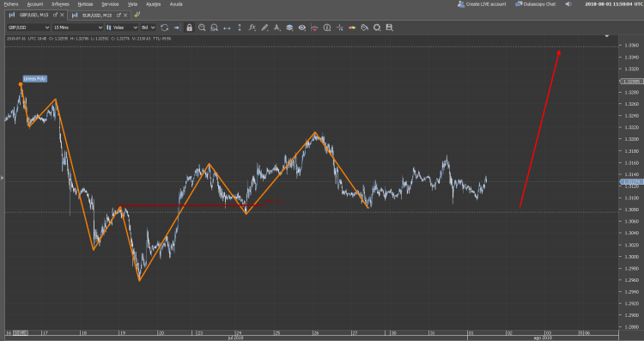This screenshot has width=644, height=341.
Task: Click the refresh chart icon
Action: (165, 27)
